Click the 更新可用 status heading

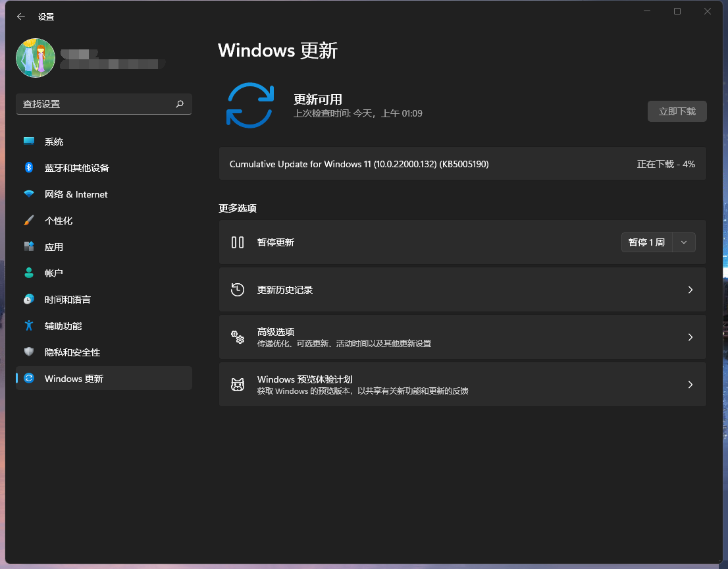[x=318, y=99]
